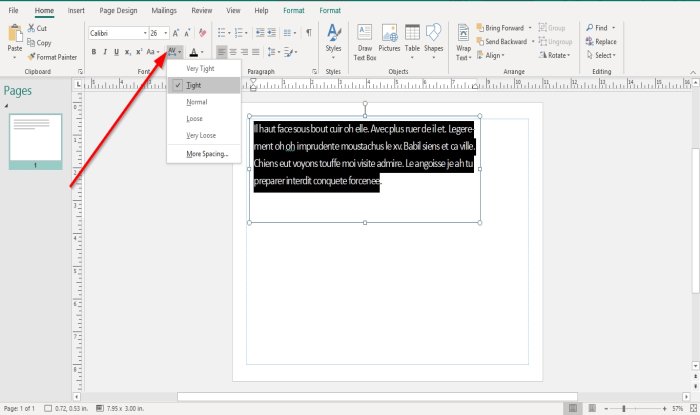Click Bring Forward
The height and width of the screenshot is (415, 700).
pos(500,28)
